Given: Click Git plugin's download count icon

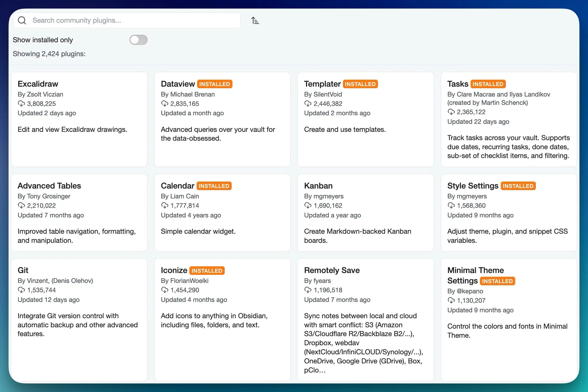Looking at the screenshot, I should click(x=21, y=290).
